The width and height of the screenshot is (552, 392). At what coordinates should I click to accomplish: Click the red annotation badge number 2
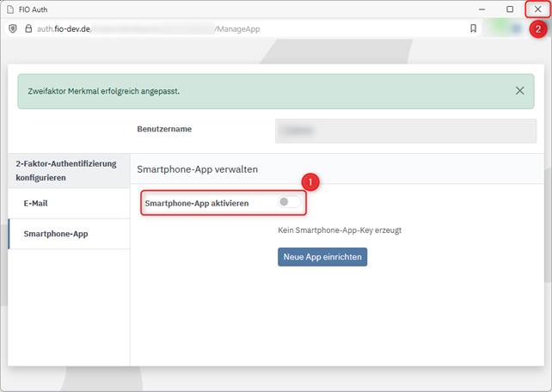(537, 28)
